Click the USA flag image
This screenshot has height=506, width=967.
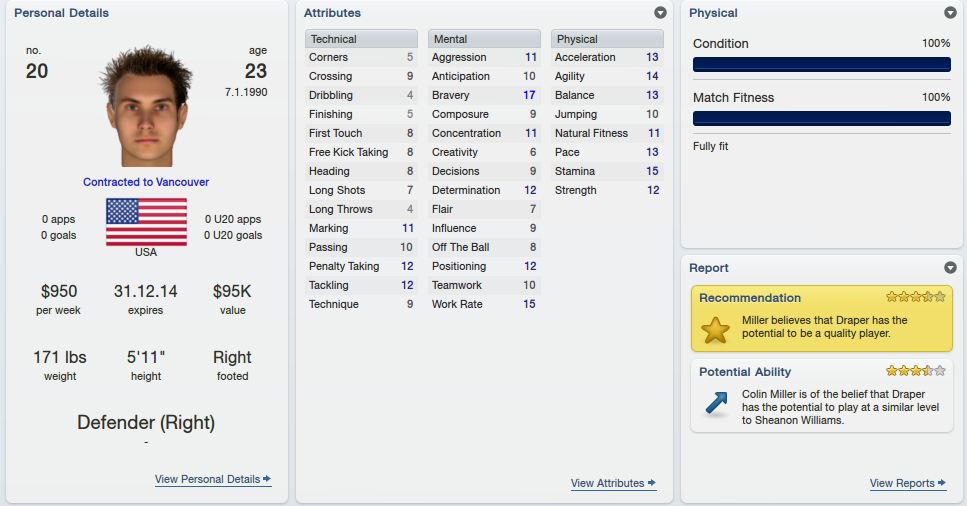146,222
